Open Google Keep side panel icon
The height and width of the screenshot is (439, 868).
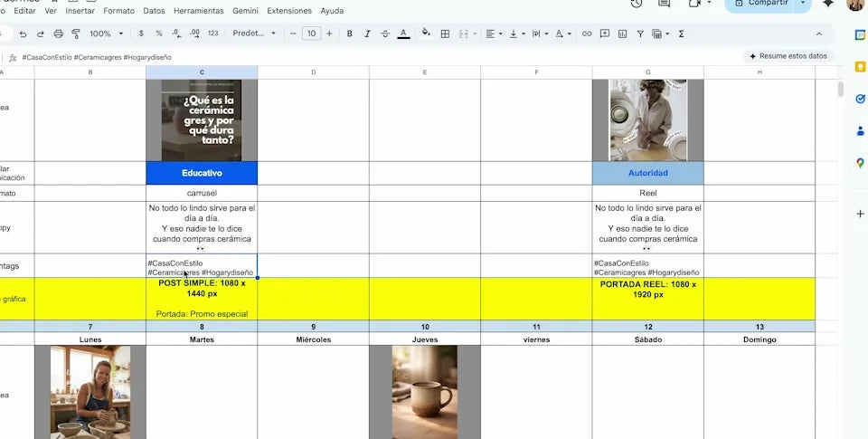pos(860,67)
